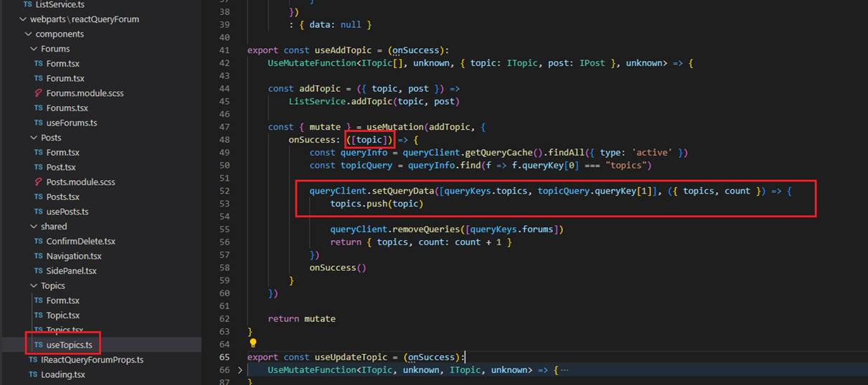Click the TS icon beside ConfirmDelete.tsx
This screenshot has width=868, height=385.
pos(39,242)
